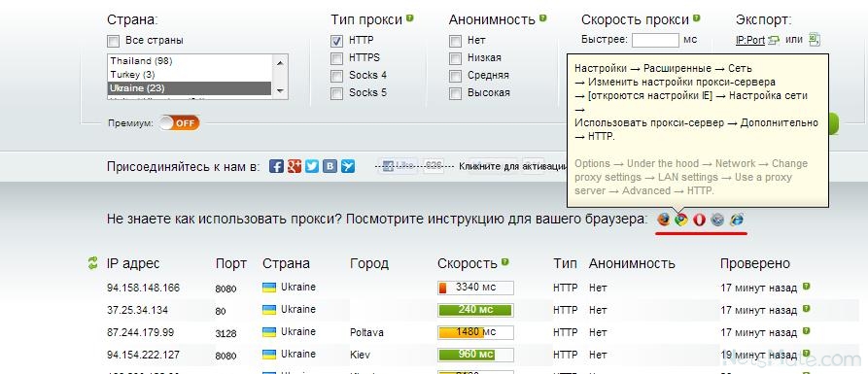Click the Facebook Like button widget
Image resolution: width=868 pixels, height=374 pixels.
click(x=398, y=165)
